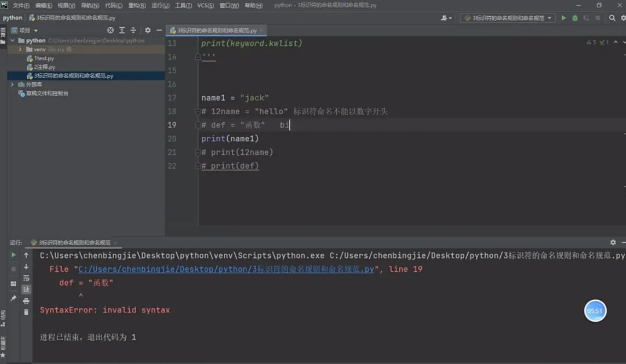Screen dimensions: 626x364
Task: Go to next highlighted error arrow
Action: point(624,42)
